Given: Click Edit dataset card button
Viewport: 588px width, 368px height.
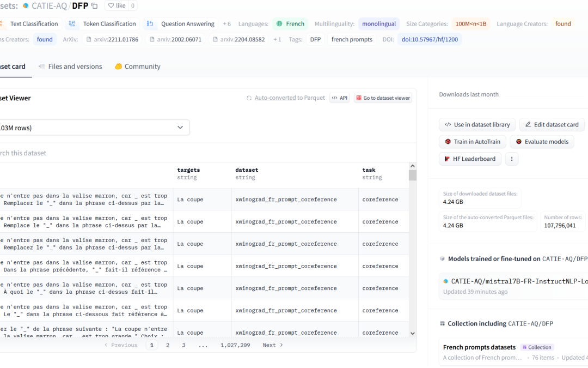Looking at the screenshot, I should (552, 125).
